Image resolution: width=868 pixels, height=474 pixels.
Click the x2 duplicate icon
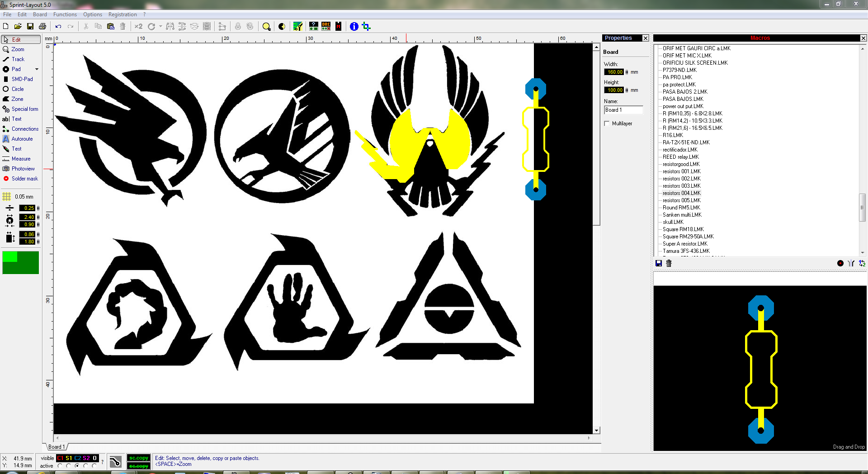point(139,26)
